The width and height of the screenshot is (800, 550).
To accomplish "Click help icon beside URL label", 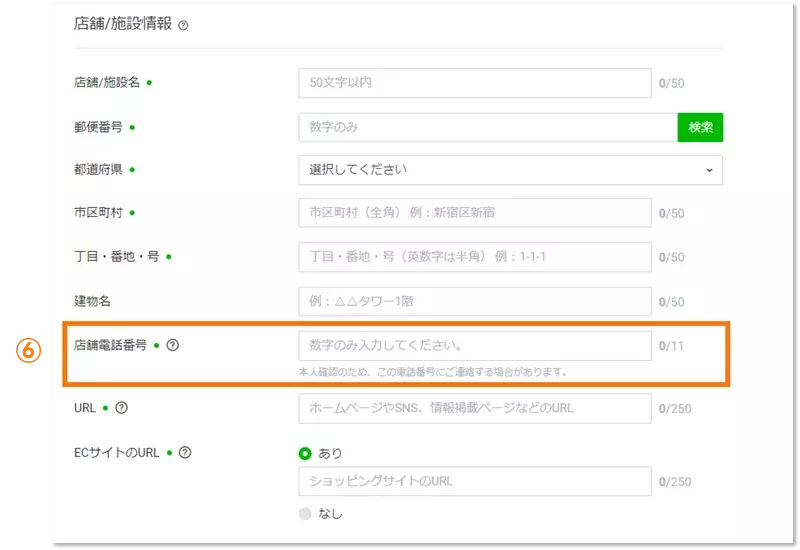I will 122,407.
